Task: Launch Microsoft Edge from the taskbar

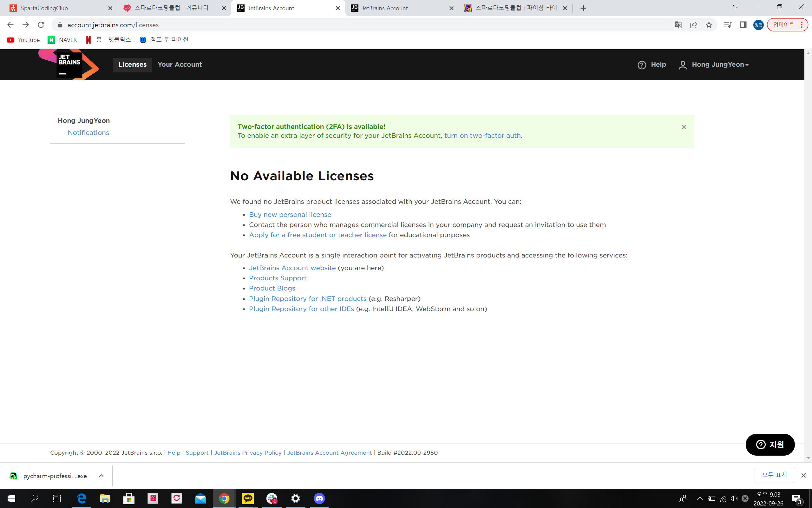Action: tap(82, 498)
